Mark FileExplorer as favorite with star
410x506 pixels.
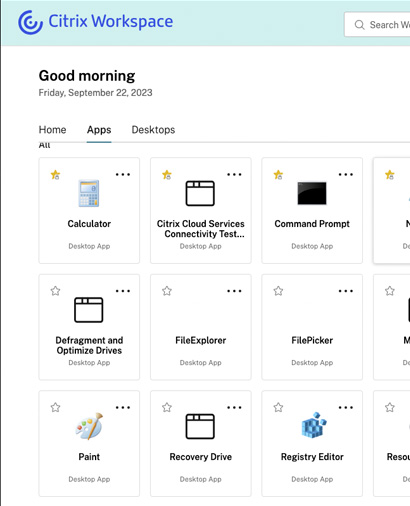click(167, 291)
